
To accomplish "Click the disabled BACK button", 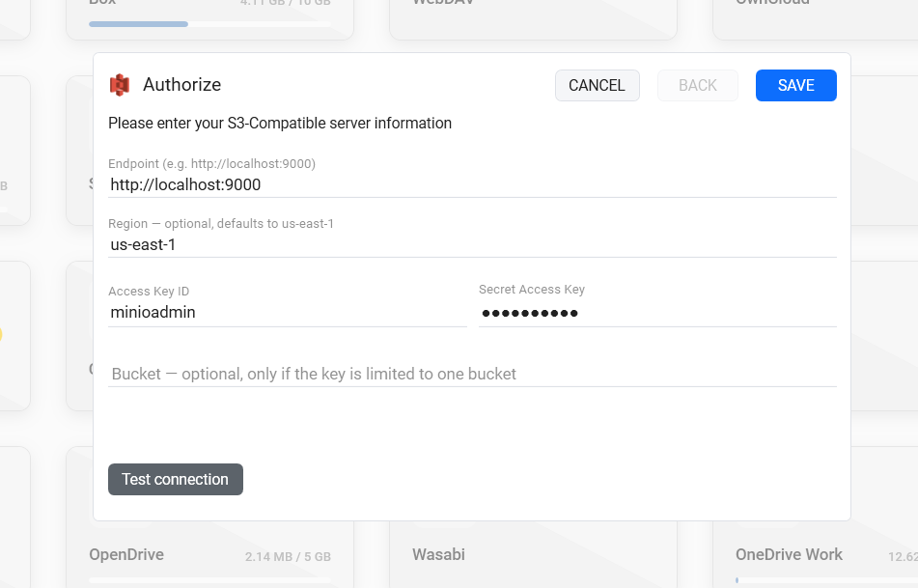I will [x=698, y=86].
